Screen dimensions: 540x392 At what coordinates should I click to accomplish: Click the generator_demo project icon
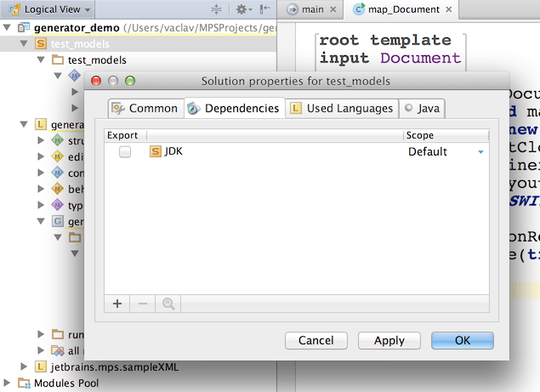click(x=24, y=27)
